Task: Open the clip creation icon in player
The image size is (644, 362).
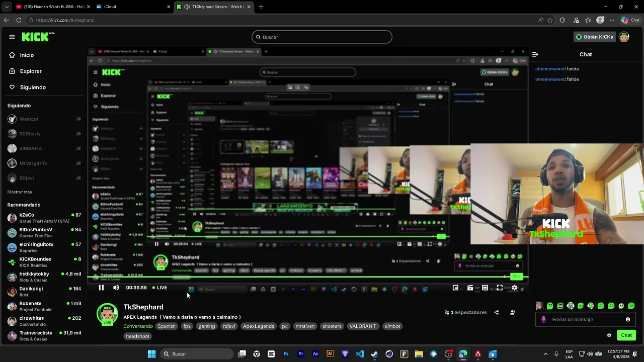Action: 470,288
